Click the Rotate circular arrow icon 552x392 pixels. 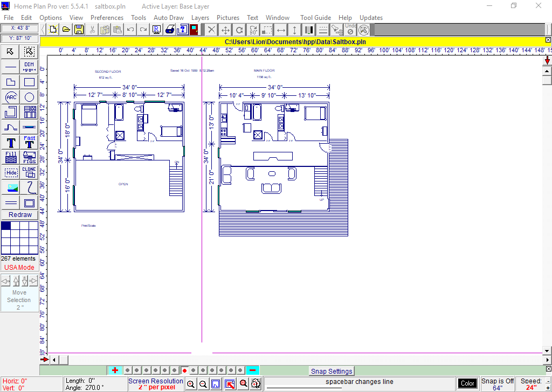tap(239, 30)
